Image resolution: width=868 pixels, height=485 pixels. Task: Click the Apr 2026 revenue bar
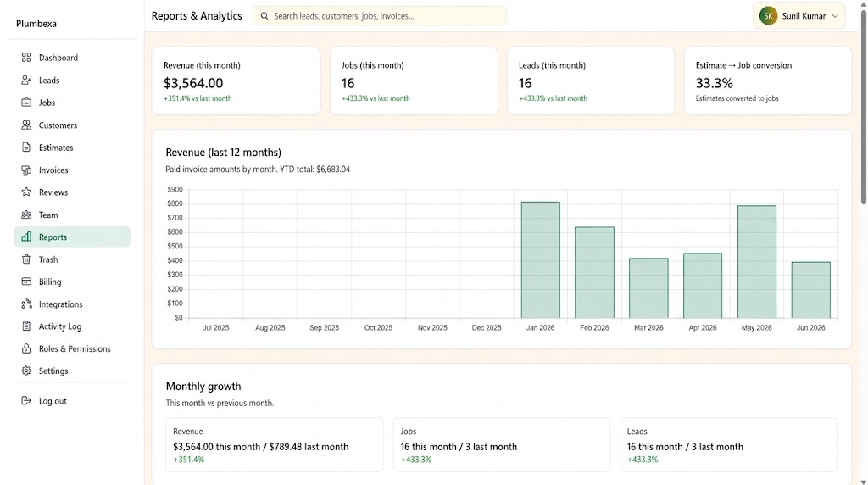pos(703,286)
